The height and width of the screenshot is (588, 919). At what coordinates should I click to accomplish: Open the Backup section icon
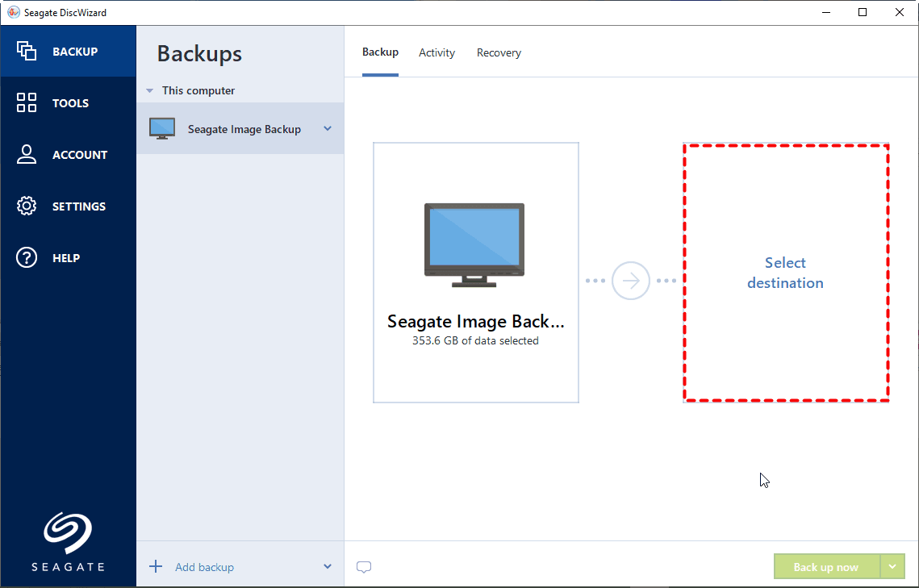coord(27,52)
